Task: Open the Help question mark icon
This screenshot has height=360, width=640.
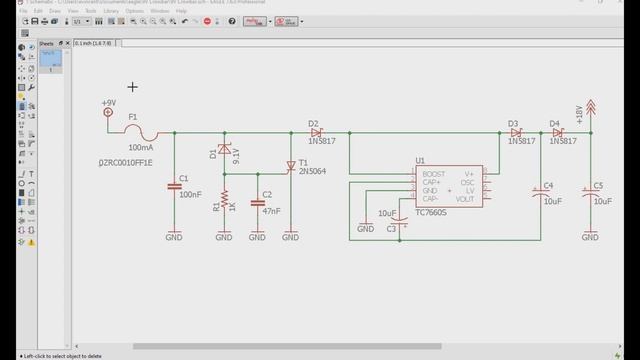Action: coord(232,21)
